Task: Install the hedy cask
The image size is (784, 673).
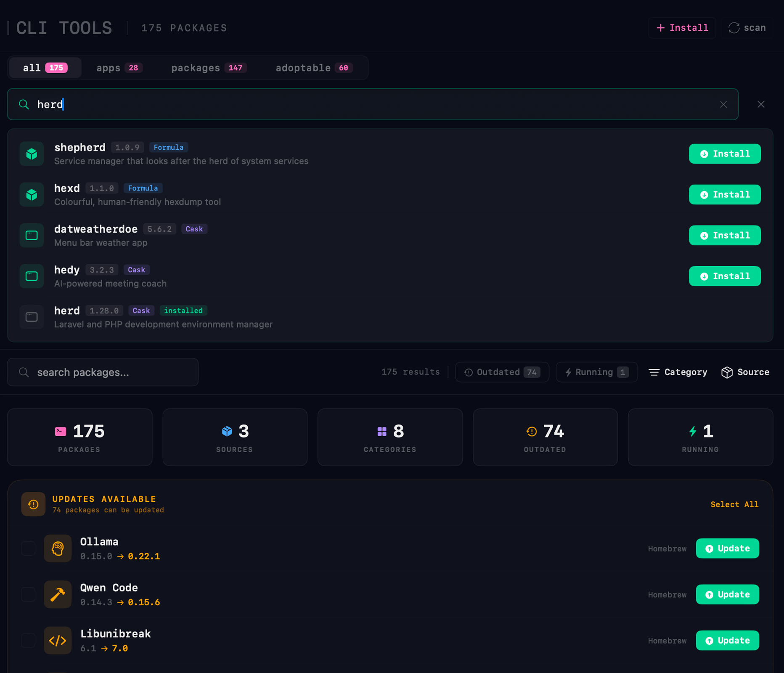Action: coord(725,276)
